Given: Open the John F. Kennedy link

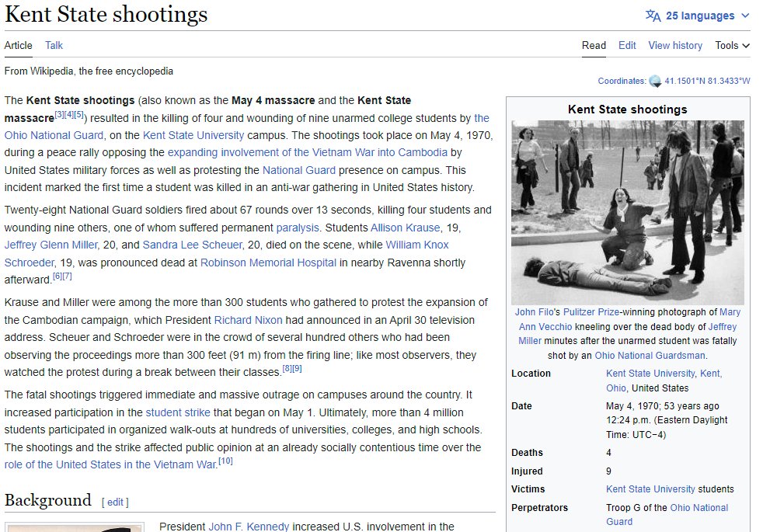Looking at the screenshot, I should (249, 526).
